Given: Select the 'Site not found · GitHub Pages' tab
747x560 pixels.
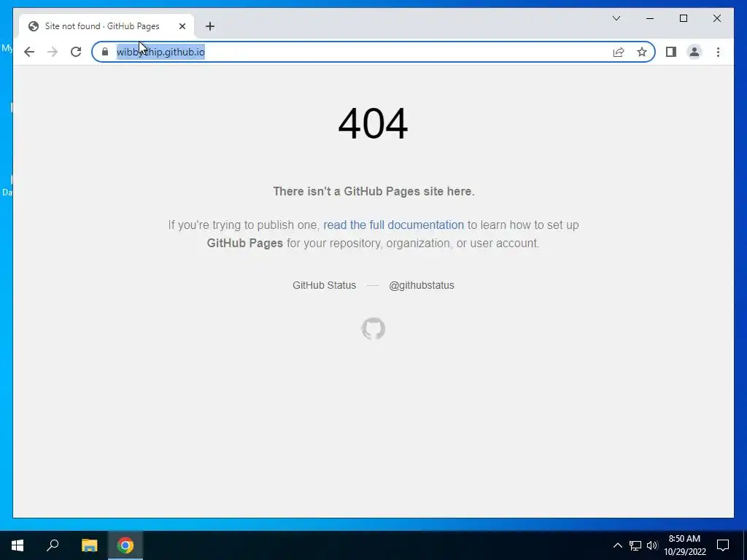Looking at the screenshot, I should (107, 26).
